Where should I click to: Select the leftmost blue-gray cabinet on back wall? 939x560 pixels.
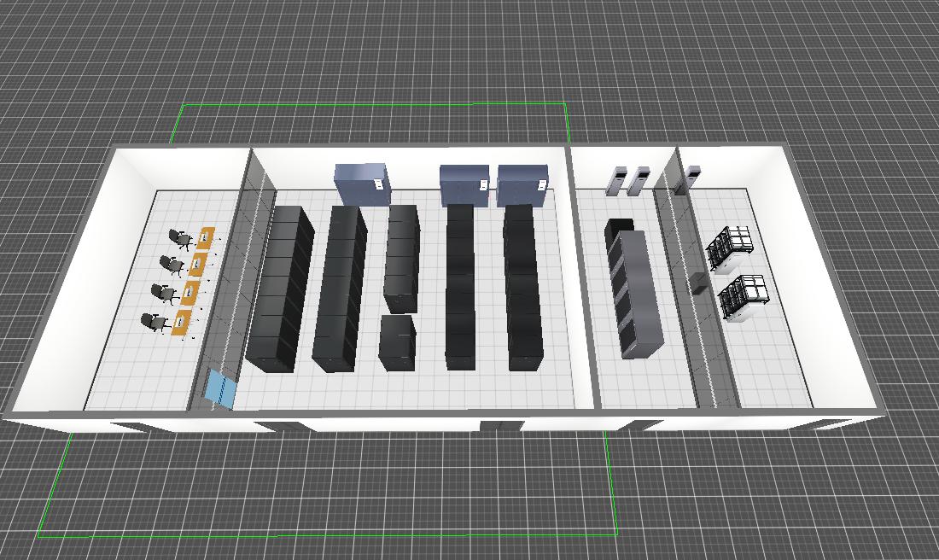click(x=362, y=185)
